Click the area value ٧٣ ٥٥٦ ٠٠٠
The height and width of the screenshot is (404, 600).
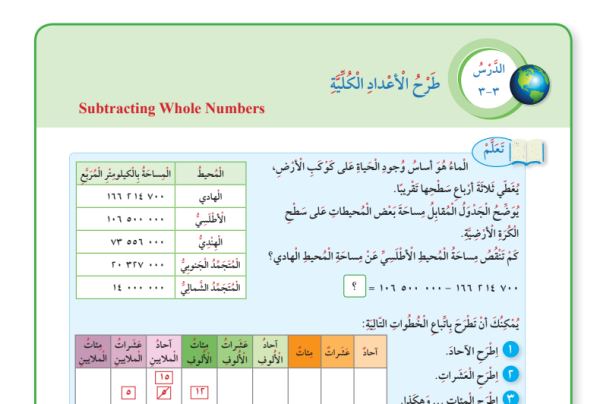(x=137, y=242)
